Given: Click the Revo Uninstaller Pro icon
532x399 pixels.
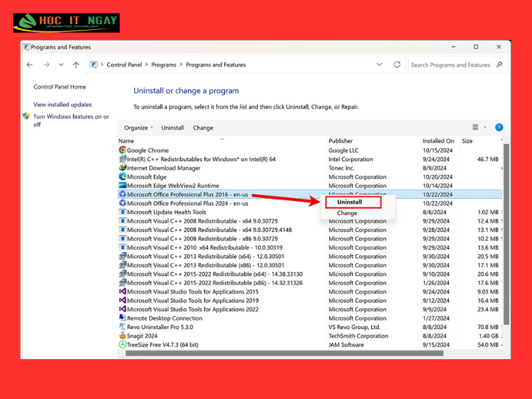Looking at the screenshot, I should click(122, 327).
